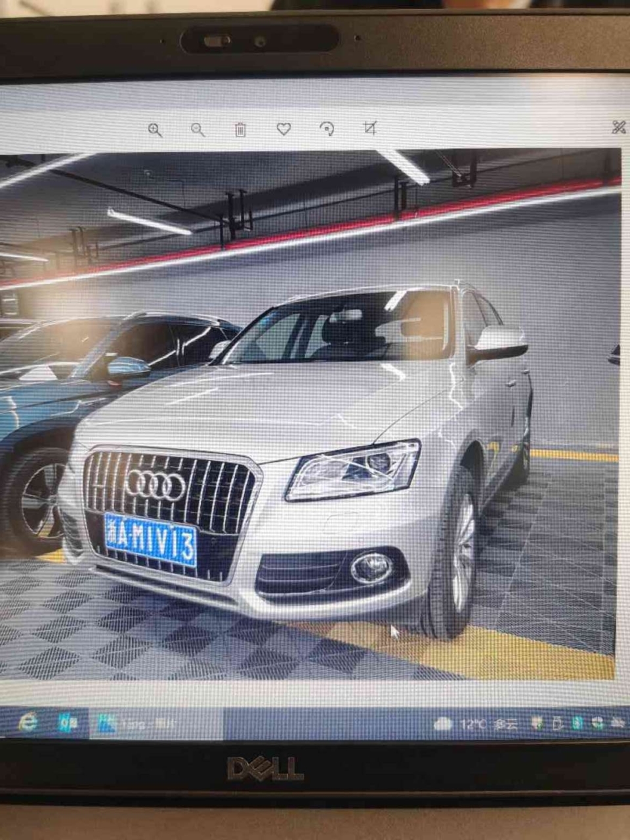Rotate the photo
Image resolution: width=630 pixels, height=840 pixels.
[327, 129]
